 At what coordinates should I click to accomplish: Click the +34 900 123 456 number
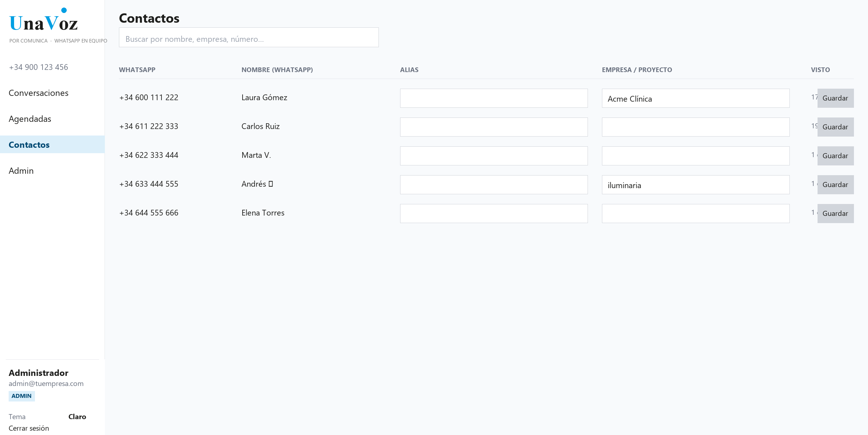(x=39, y=67)
